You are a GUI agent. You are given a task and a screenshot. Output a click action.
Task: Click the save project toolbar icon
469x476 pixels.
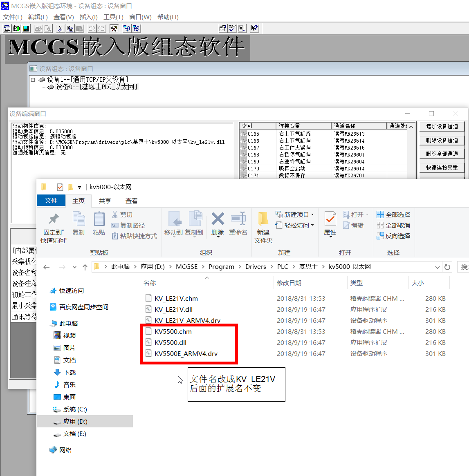[26, 29]
